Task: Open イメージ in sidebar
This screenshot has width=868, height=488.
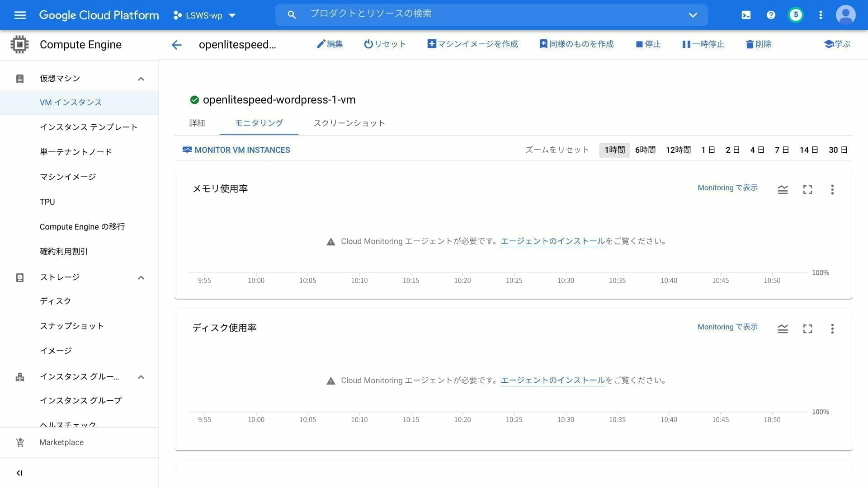Action: pos(56,351)
